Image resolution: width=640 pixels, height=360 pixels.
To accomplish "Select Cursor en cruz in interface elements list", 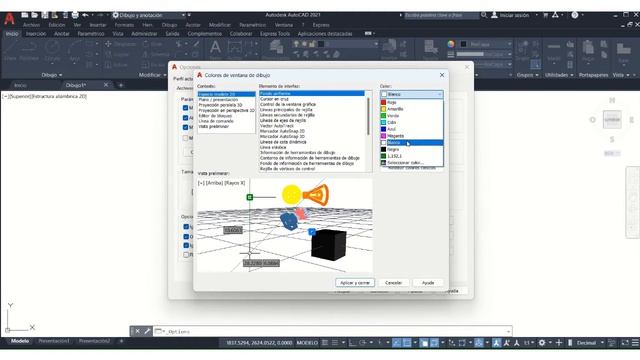I will [274, 99].
